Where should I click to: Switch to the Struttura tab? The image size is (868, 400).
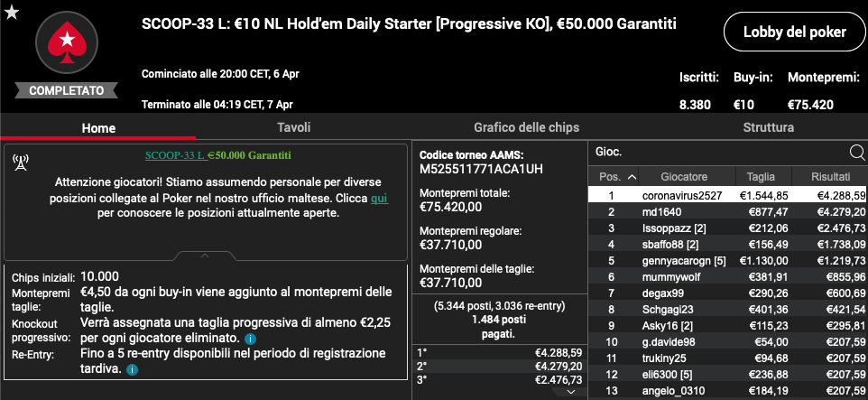(x=769, y=127)
